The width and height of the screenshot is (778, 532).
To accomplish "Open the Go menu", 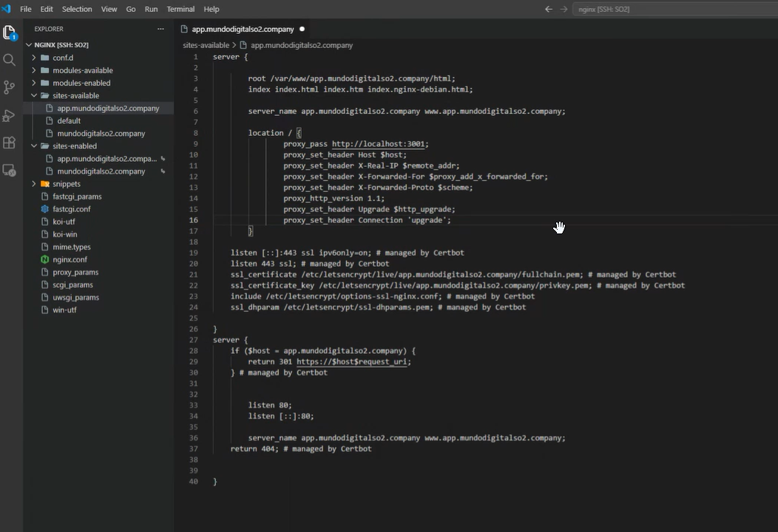I will click(131, 9).
